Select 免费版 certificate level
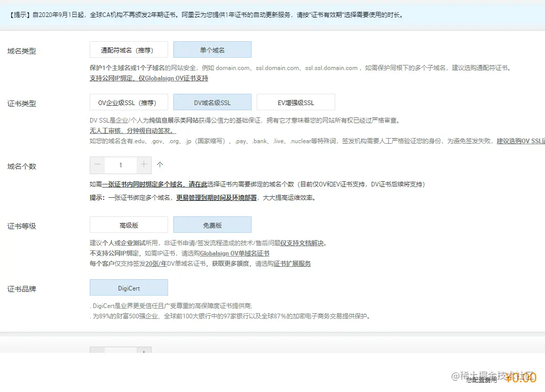The width and height of the screenshot is (545, 392). pos(212,225)
